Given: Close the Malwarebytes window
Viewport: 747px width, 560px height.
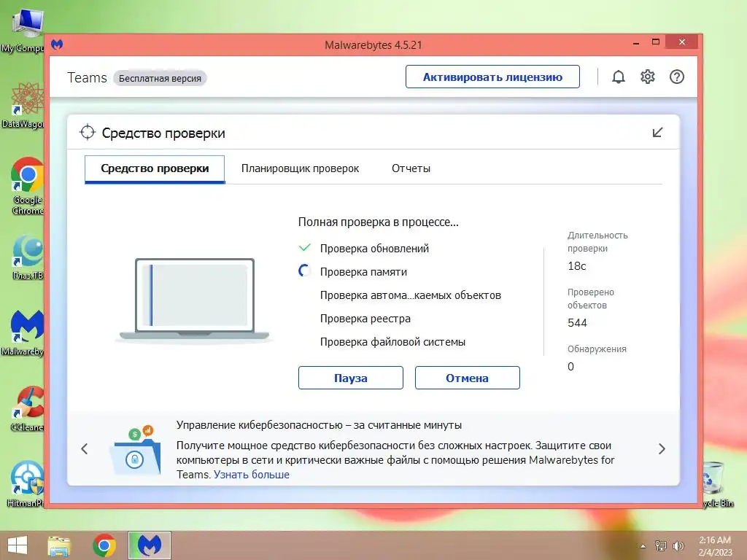Looking at the screenshot, I should [682, 42].
